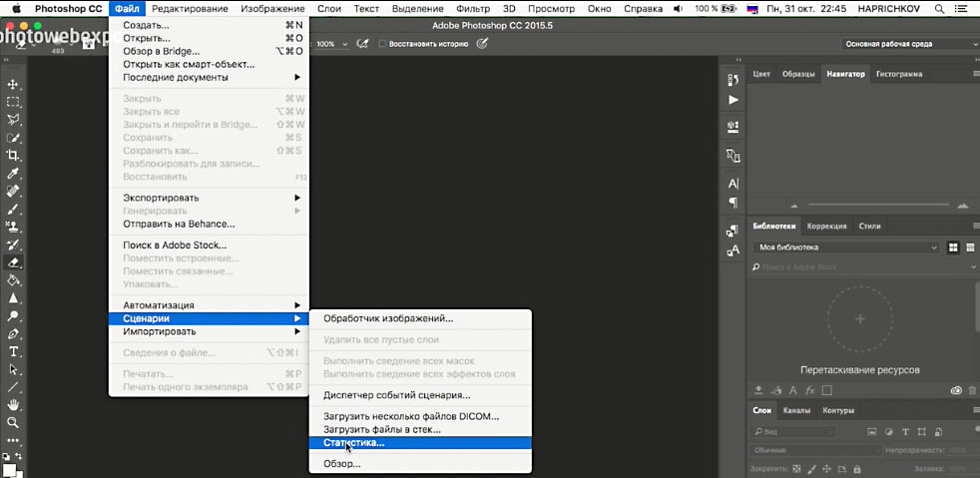Click the foreground color swatch

(9, 470)
